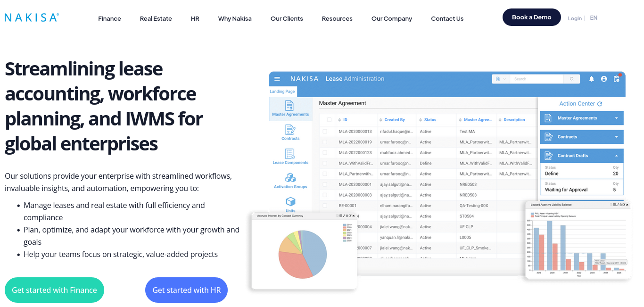Close the Leased Asset vs Liability chart panel
644x307 pixels.
(627, 205)
